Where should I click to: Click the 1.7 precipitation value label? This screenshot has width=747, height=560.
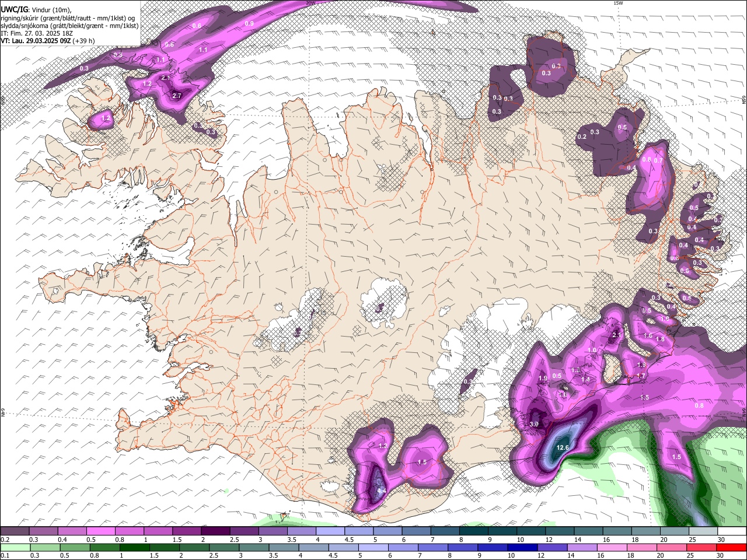640,376
